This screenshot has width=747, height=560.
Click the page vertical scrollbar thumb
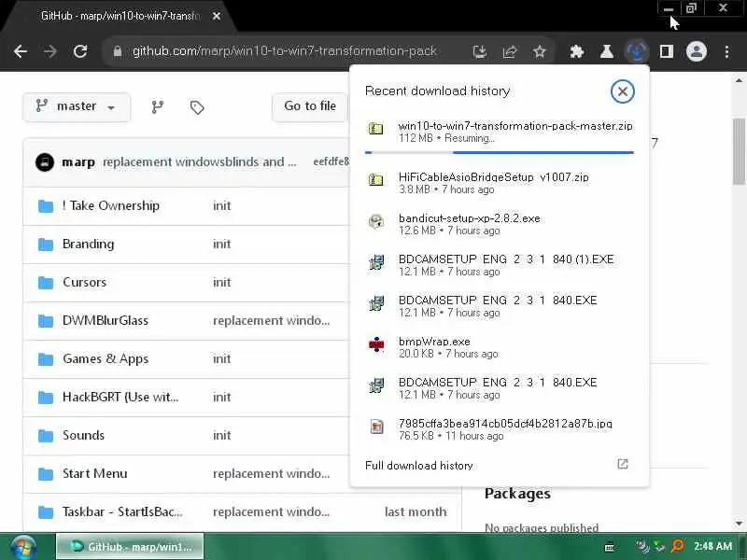pyautogui.click(x=739, y=151)
